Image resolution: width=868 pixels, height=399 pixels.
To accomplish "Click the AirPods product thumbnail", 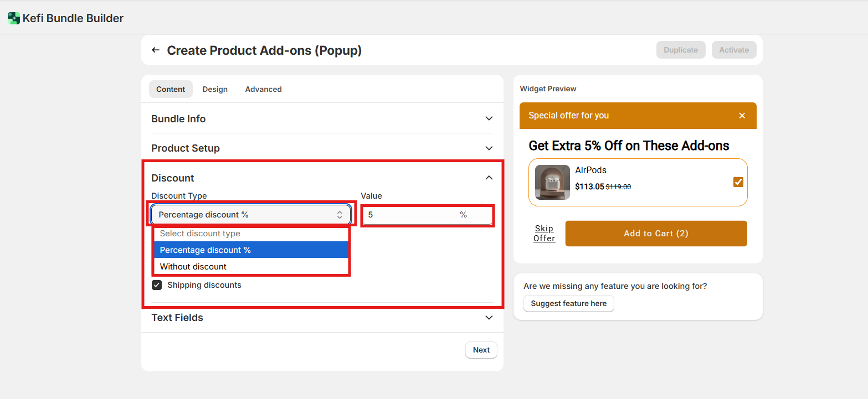I will pos(552,182).
